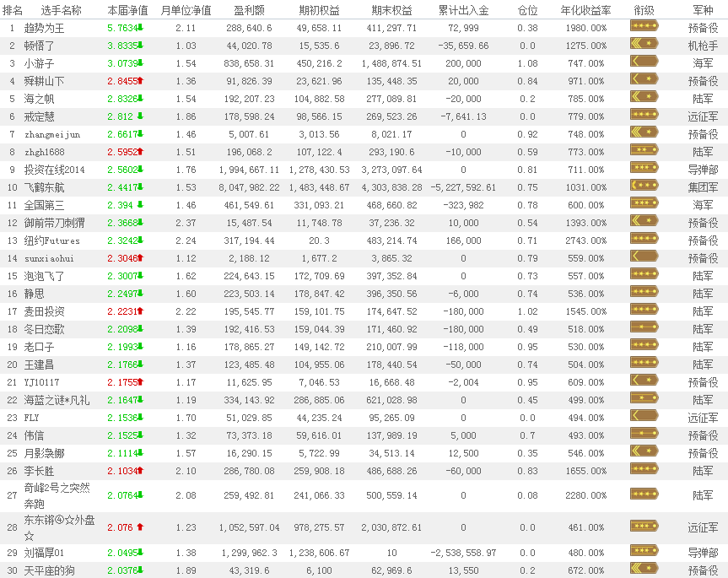Open player 奇峰2号之突然奔跑
The image size is (728, 578).
(57, 495)
